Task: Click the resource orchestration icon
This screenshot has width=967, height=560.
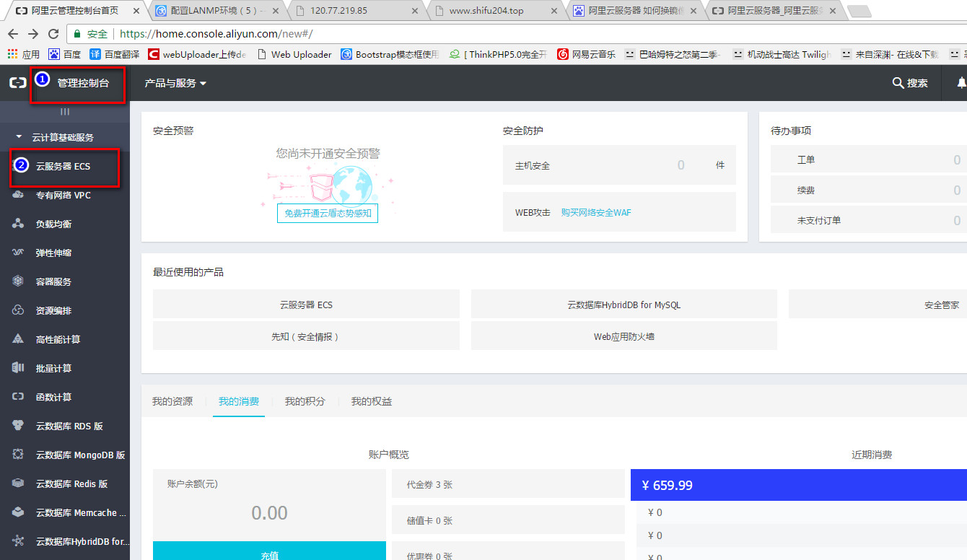Action: click(19, 310)
